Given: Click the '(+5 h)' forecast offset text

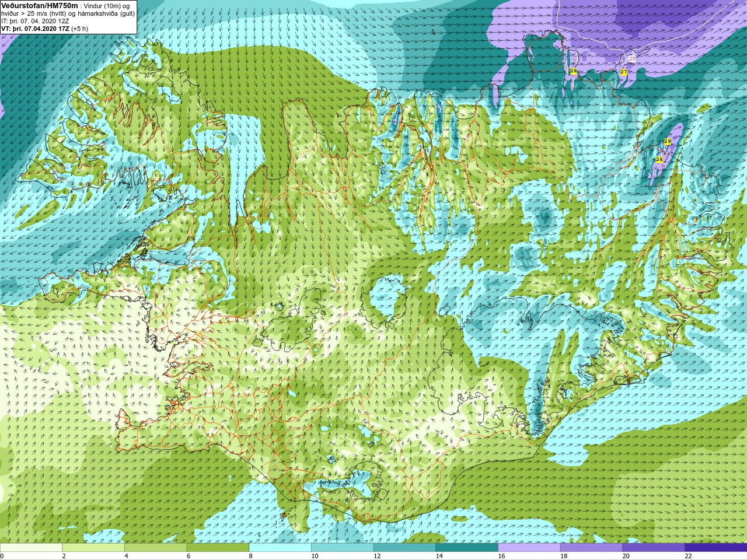Looking at the screenshot, I should [80, 29].
